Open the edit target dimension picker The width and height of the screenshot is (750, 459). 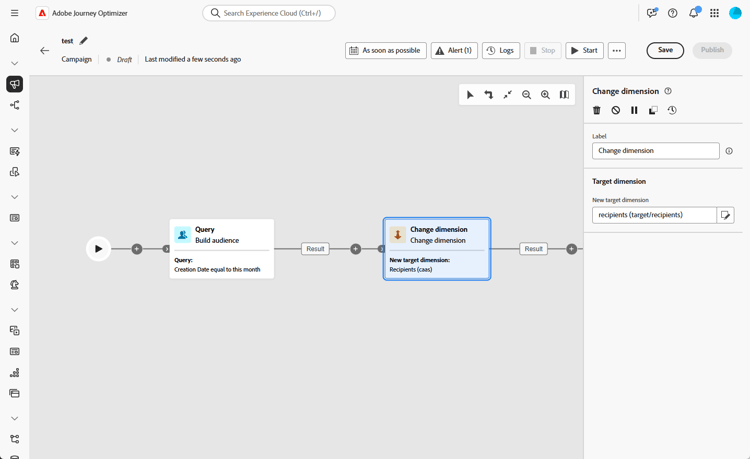click(725, 215)
